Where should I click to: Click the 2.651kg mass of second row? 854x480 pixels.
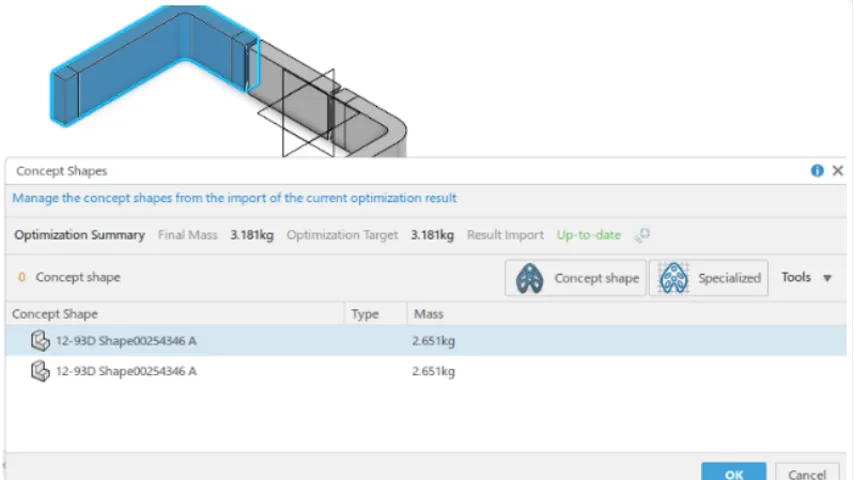[433, 371]
